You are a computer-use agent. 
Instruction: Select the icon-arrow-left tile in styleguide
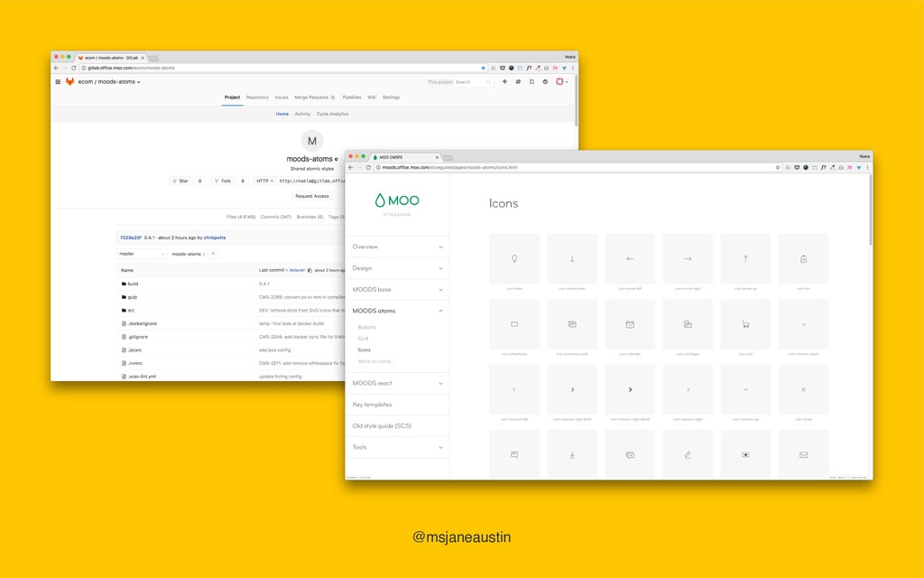629,258
